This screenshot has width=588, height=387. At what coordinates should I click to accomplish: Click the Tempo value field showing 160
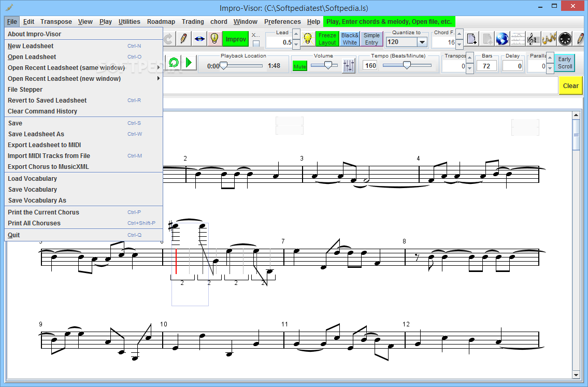coord(370,66)
